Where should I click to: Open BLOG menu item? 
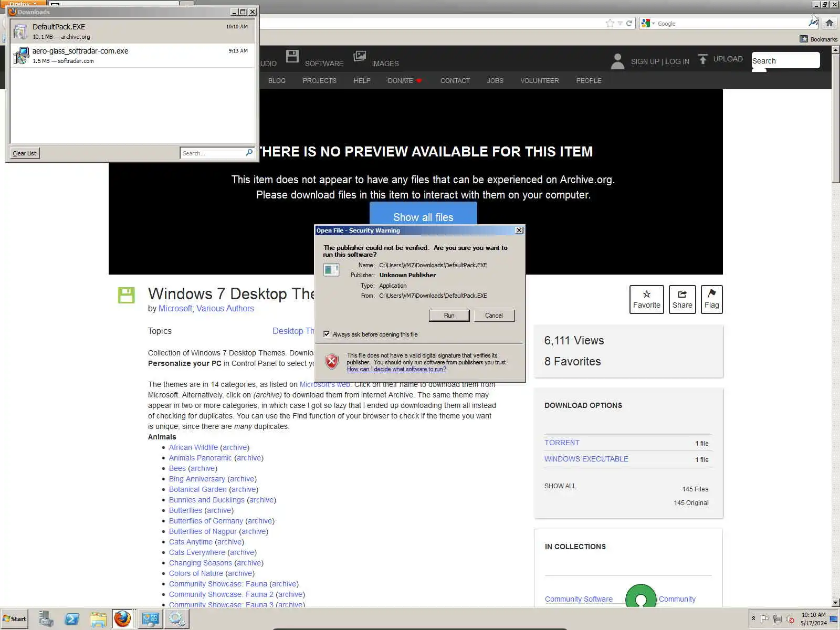click(x=277, y=80)
